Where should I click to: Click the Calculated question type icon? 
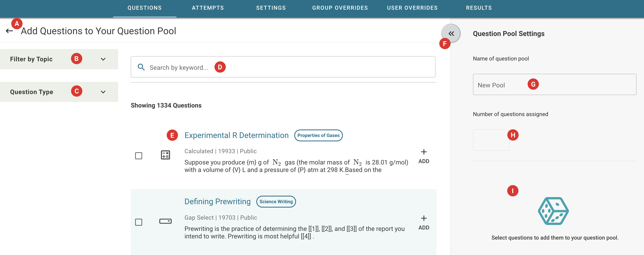[x=165, y=155]
